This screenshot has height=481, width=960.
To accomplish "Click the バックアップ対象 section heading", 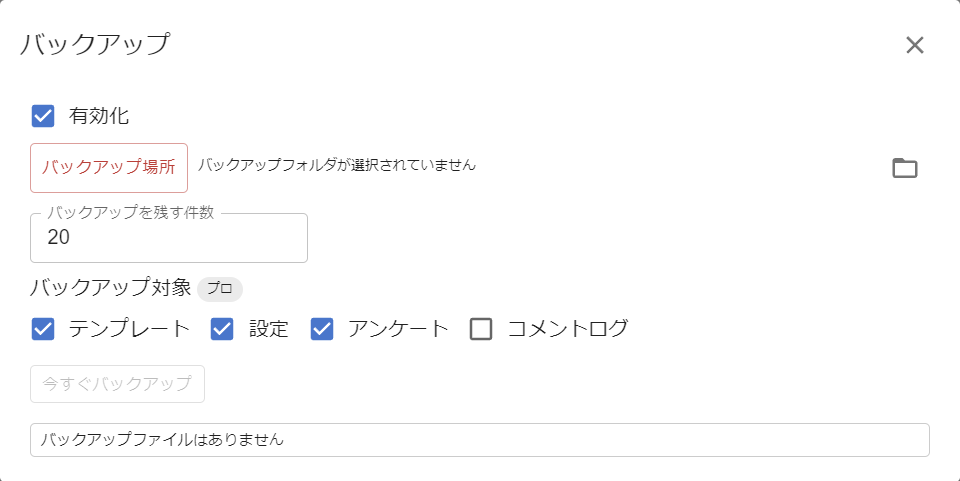I will pos(110,288).
